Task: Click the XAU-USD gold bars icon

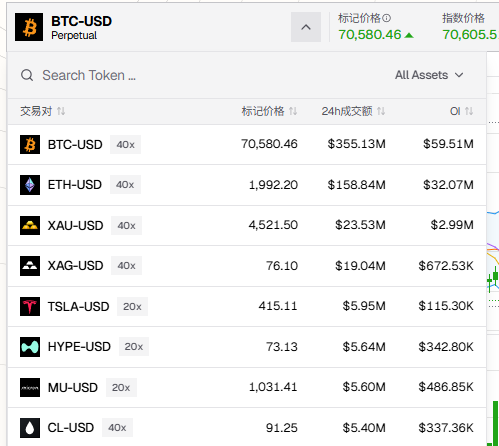Action: pyautogui.click(x=30, y=225)
